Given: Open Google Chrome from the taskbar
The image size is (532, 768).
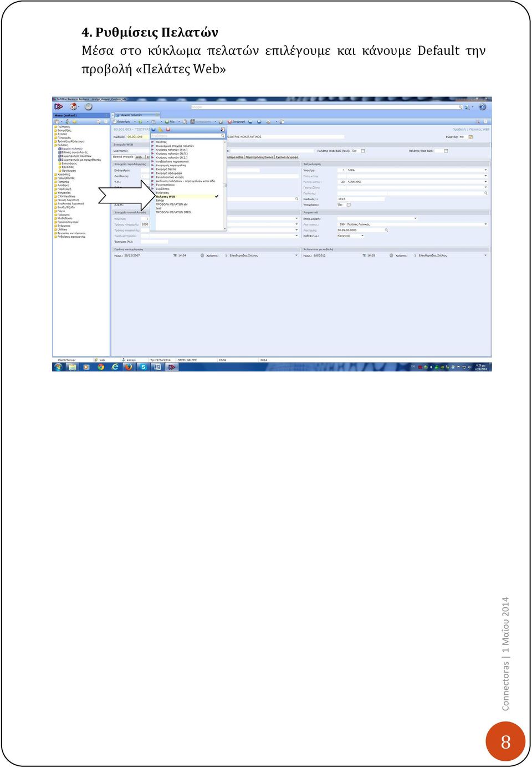Looking at the screenshot, I should (x=101, y=367).
